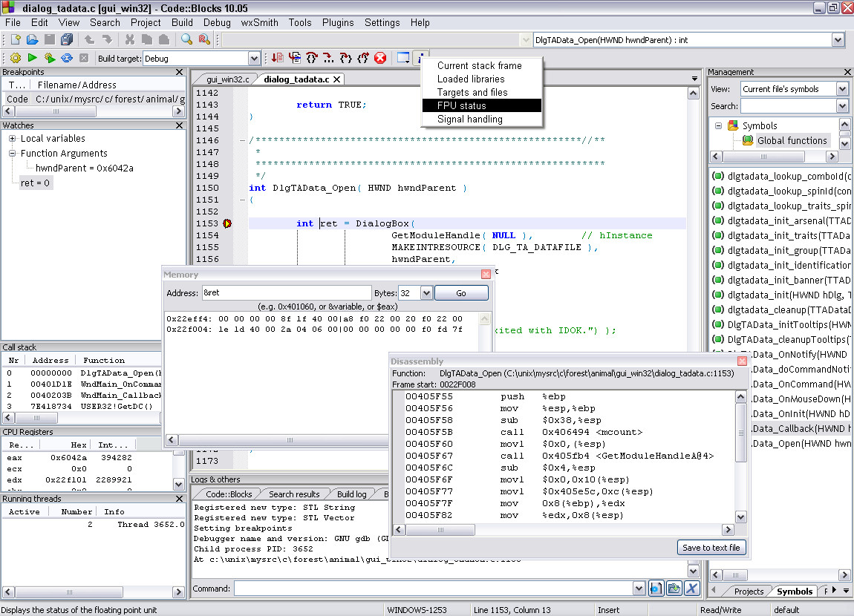Open the Debug menu
This screenshot has height=616, width=854.
click(x=217, y=22)
